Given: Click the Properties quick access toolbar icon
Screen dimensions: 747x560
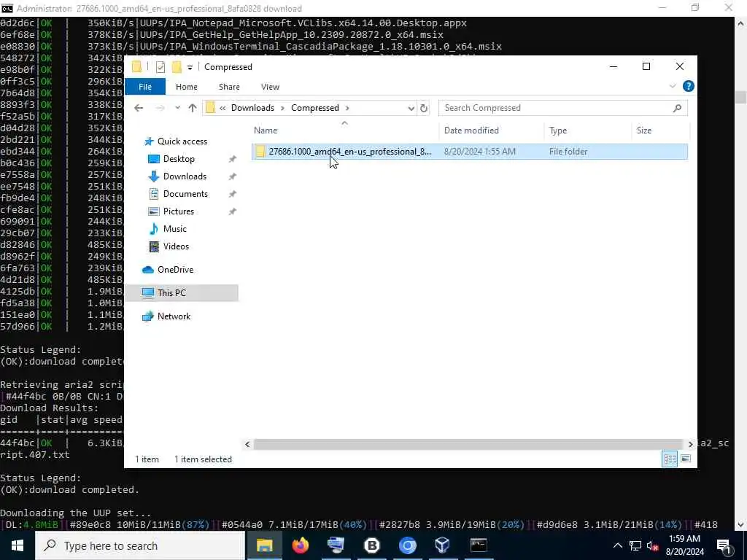Looking at the screenshot, I should [160, 67].
